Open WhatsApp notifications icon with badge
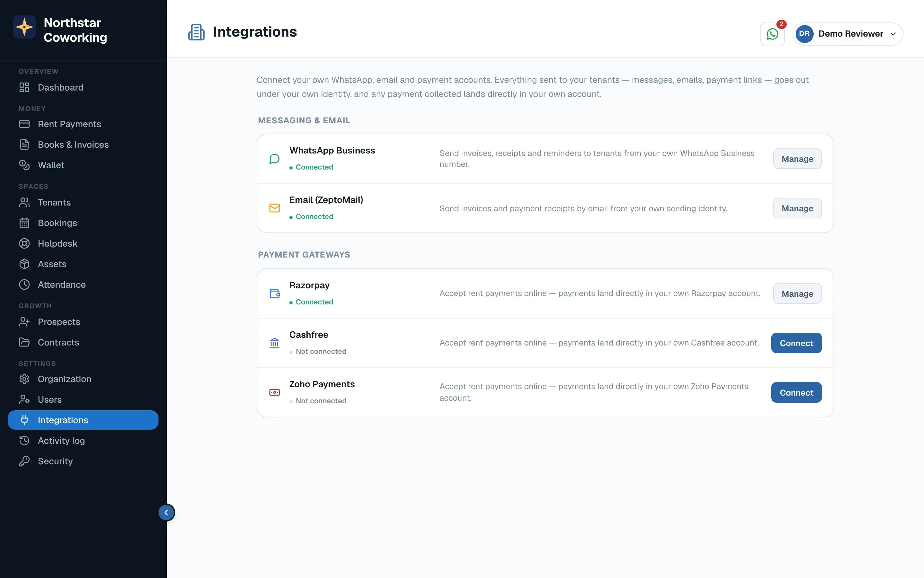The image size is (924, 578). [x=772, y=34]
